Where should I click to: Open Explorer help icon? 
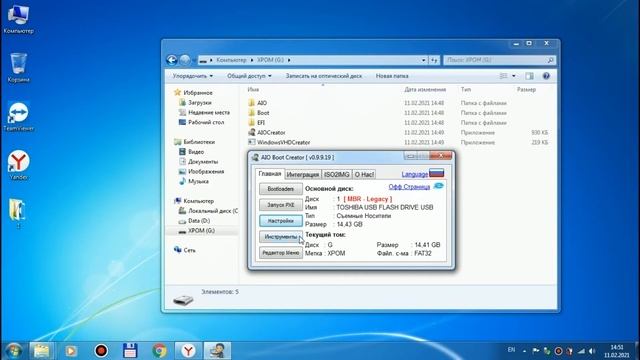click(x=546, y=76)
